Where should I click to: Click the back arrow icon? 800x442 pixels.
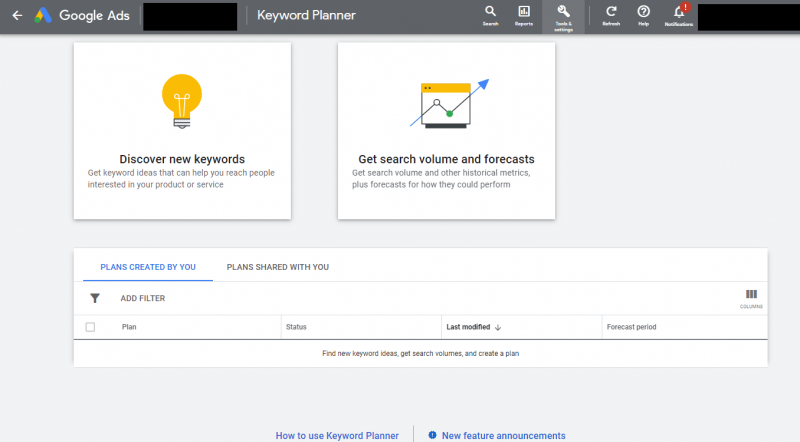tap(17, 16)
